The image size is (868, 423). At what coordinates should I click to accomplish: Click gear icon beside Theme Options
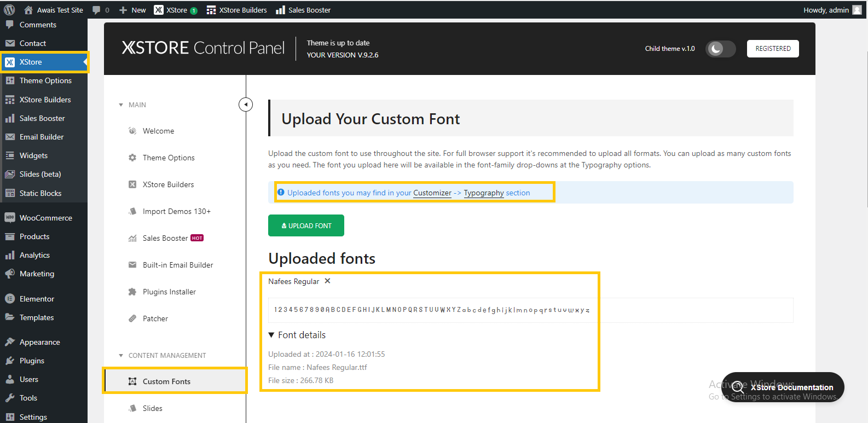coord(132,158)
